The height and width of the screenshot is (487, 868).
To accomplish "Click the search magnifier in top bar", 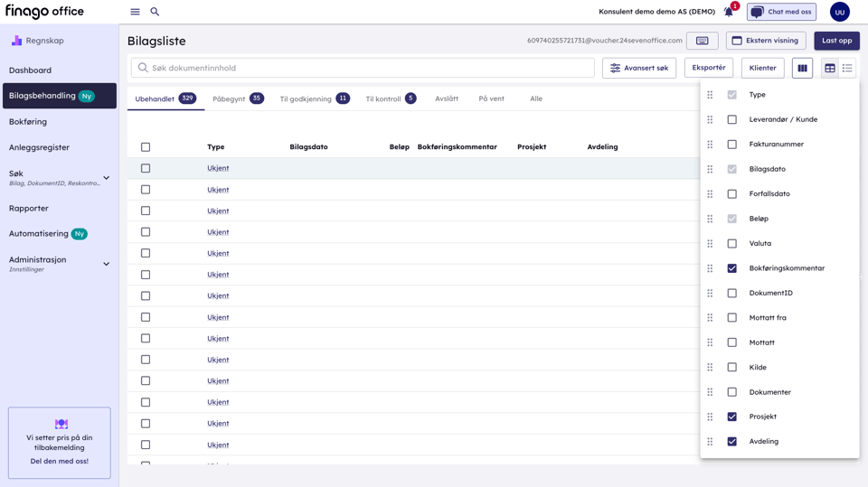I will [155, 12].
